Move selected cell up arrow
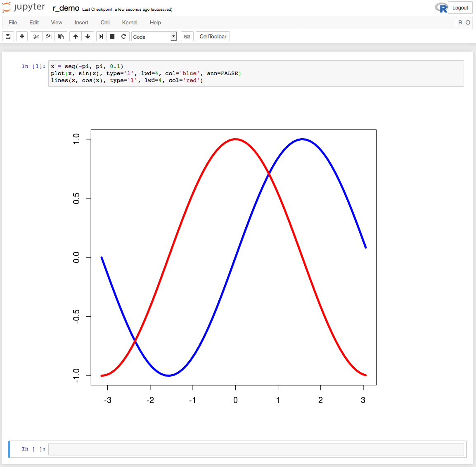476x467 pixels. [x=76, y=37]
